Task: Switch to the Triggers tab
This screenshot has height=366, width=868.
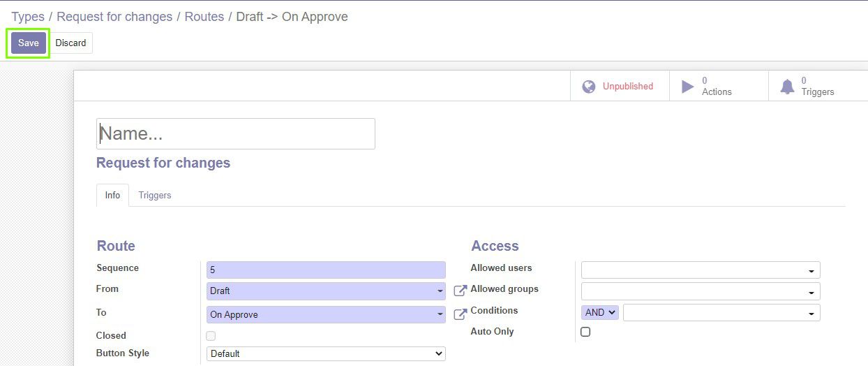Action: click(155, 195)
